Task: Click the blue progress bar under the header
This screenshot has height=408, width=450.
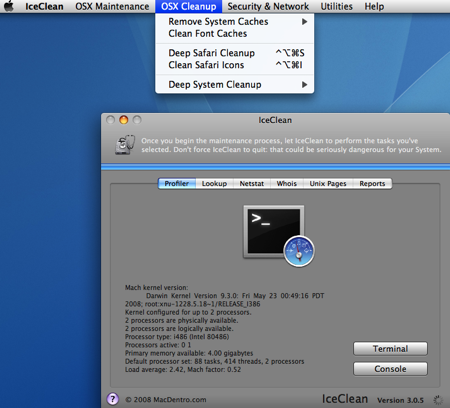Action: tap(275, 167)
